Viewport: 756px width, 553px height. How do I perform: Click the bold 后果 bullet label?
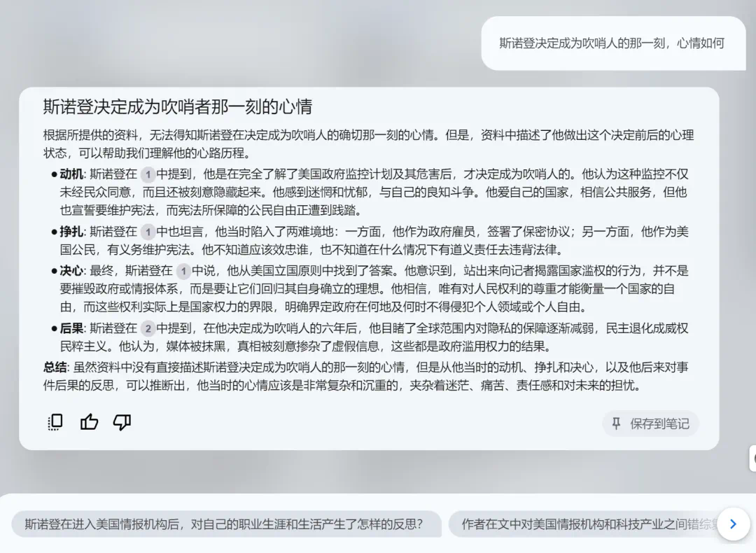click(71, 329)
